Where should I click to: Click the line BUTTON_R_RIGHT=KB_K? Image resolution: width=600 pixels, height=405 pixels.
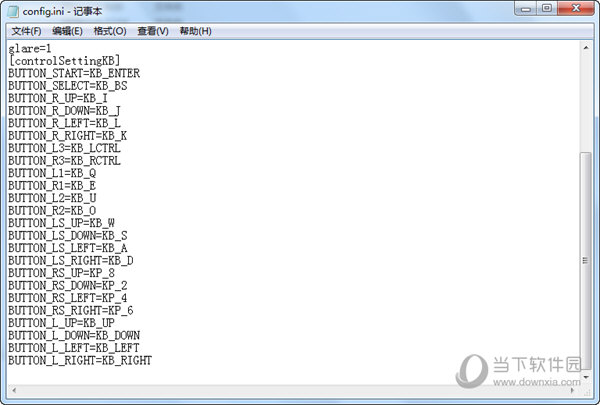click(x=67, y=136)
